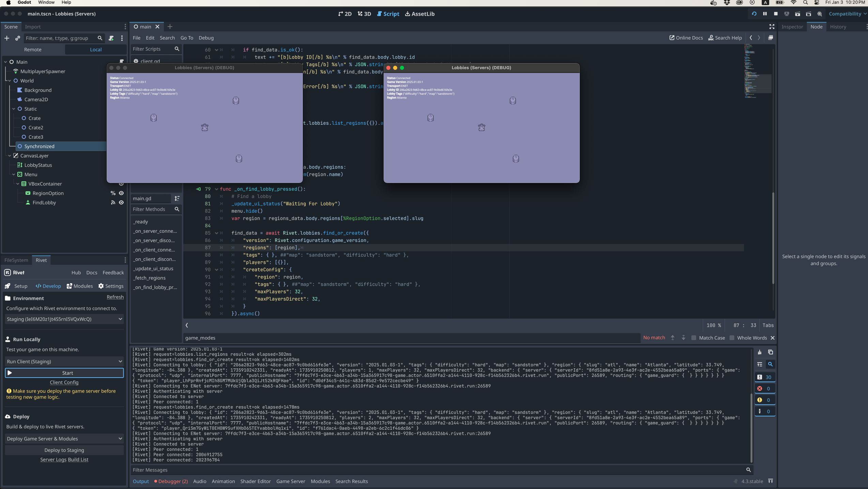Enable Whole Words checkbox
Viewport: 868px width, 489px height.
pyautogui.click(x=732, y=338)
